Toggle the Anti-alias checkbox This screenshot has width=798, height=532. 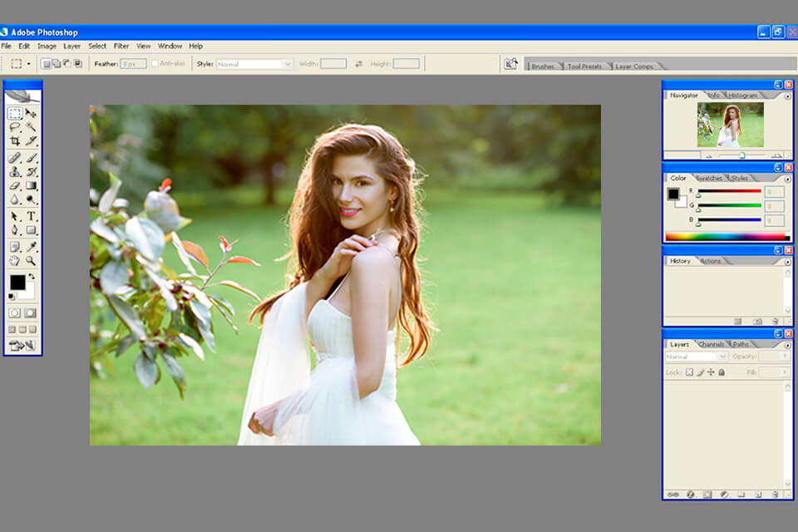[155, 63]
